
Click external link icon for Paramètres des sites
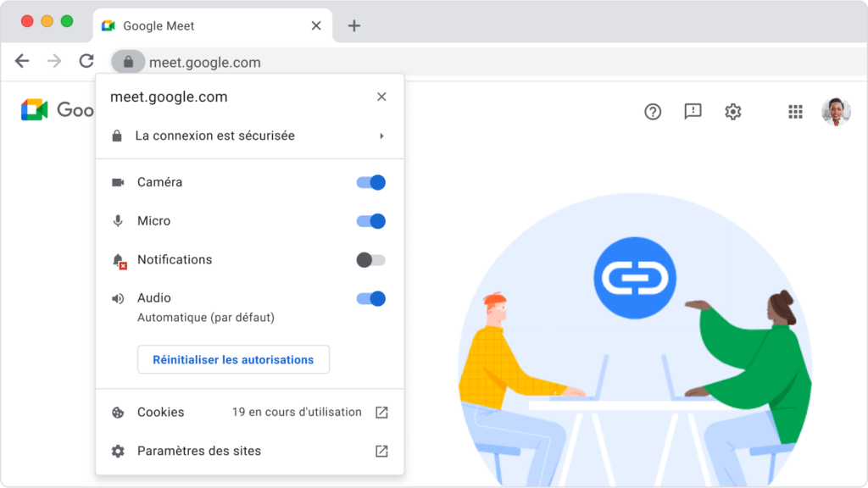pos(381,451)
